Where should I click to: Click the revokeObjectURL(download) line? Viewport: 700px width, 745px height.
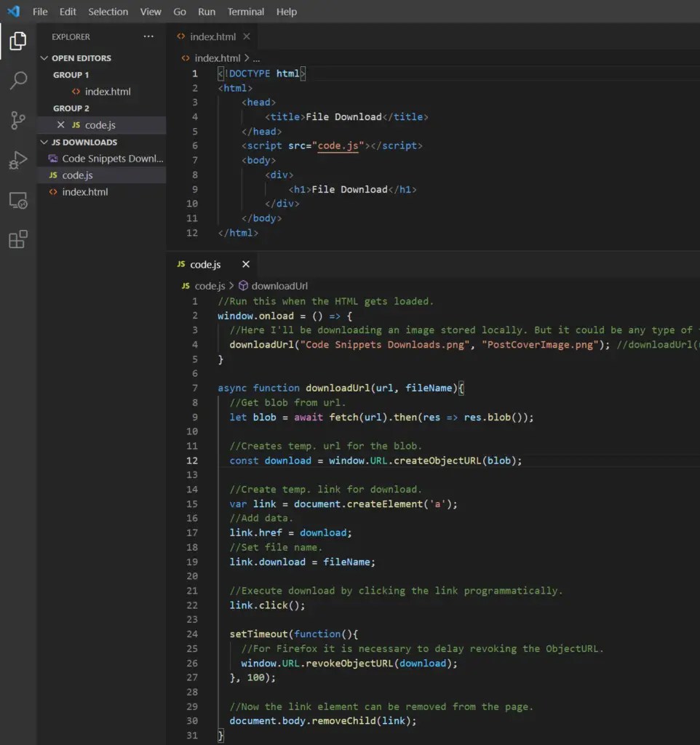349,664
